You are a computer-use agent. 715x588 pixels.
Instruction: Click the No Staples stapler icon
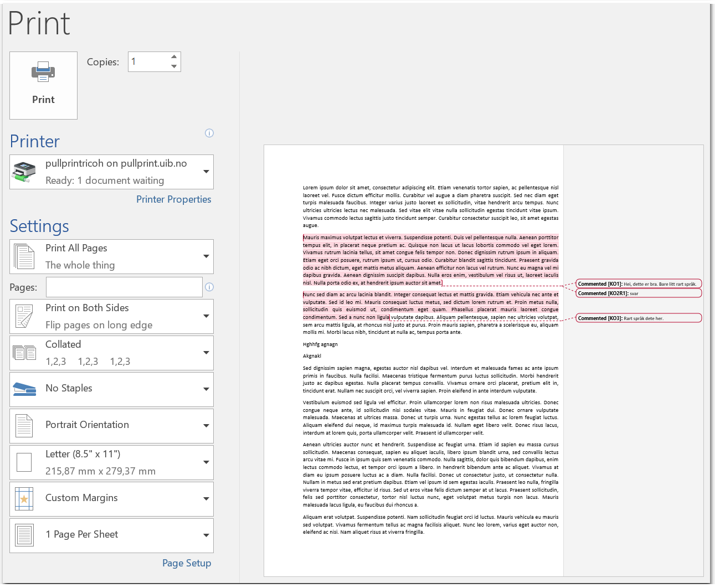pyautogui.click(x=24, y=389)
